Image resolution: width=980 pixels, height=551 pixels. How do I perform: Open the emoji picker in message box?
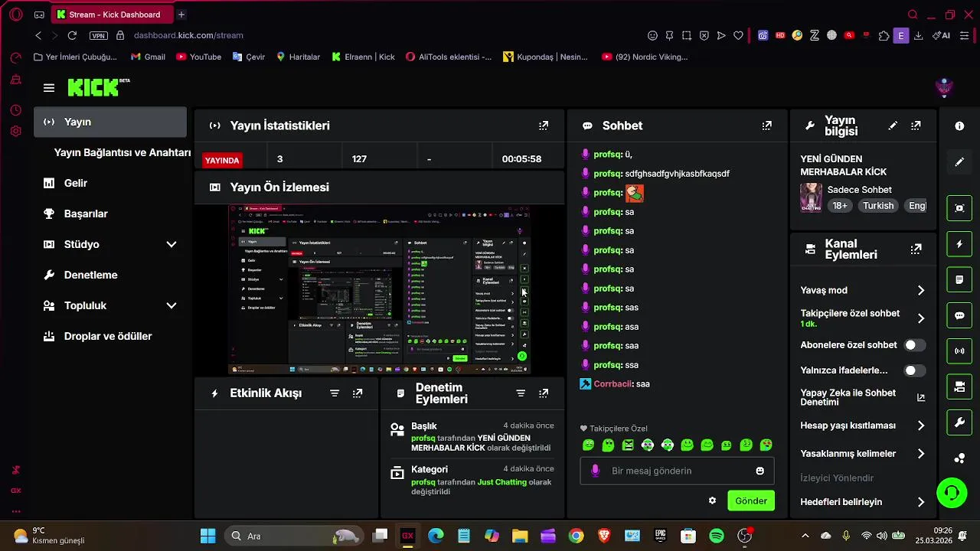click(x=759, y=471)
